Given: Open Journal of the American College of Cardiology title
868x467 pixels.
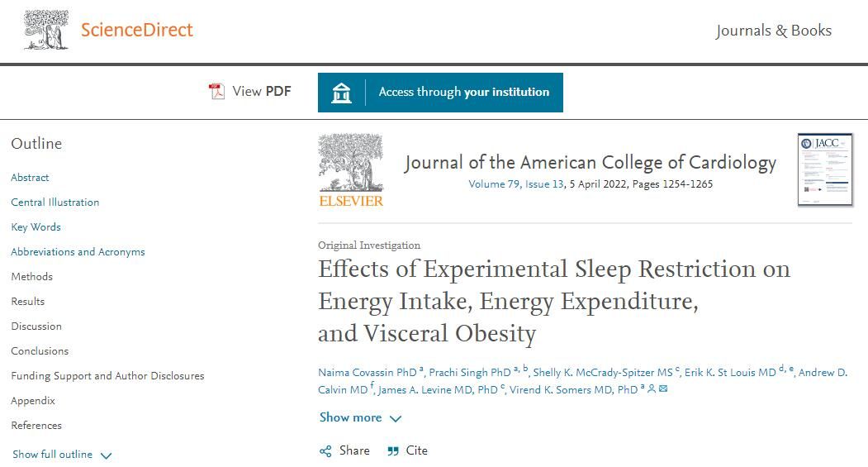Looking at the screenshot, I should (591, 162).
